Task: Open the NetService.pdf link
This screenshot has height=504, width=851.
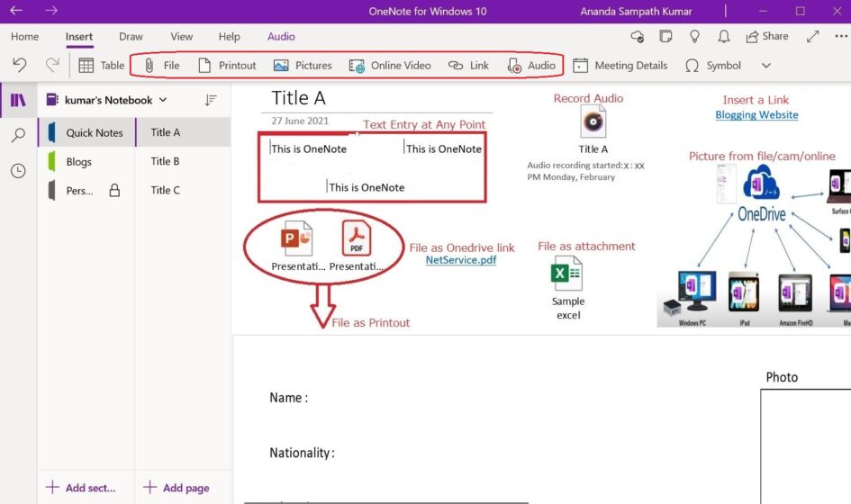Action: [461, 260]
